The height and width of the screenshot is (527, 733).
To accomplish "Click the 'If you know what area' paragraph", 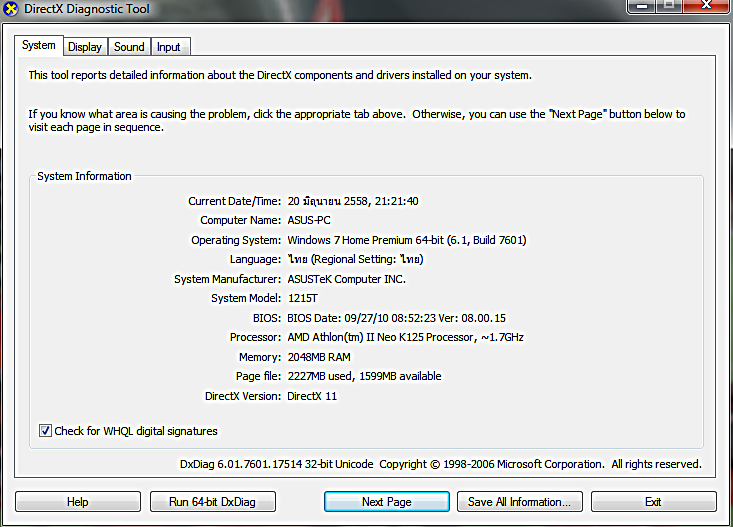I will 357,121.
